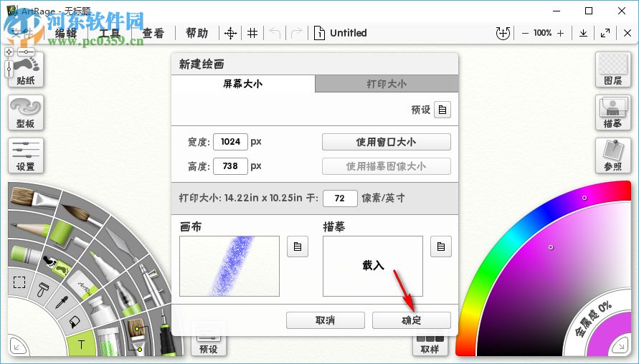Click the Untitled document icon
This screenshot has width=639, height=364.
point(320,33)
